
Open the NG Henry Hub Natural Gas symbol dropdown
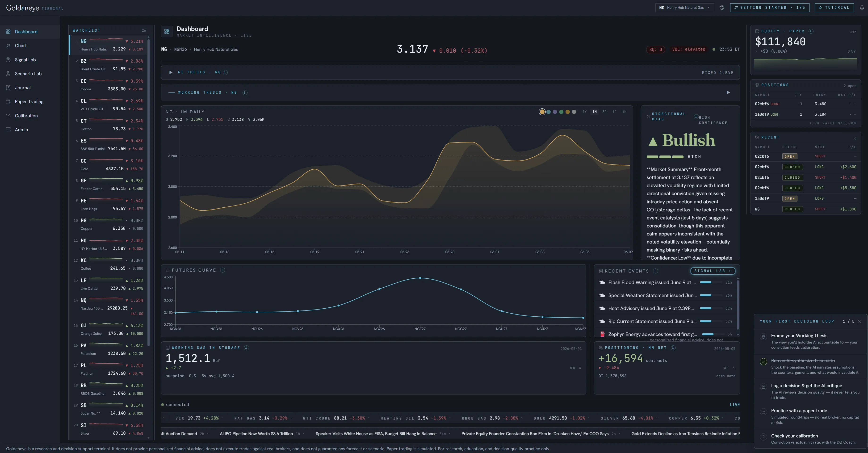684,8
